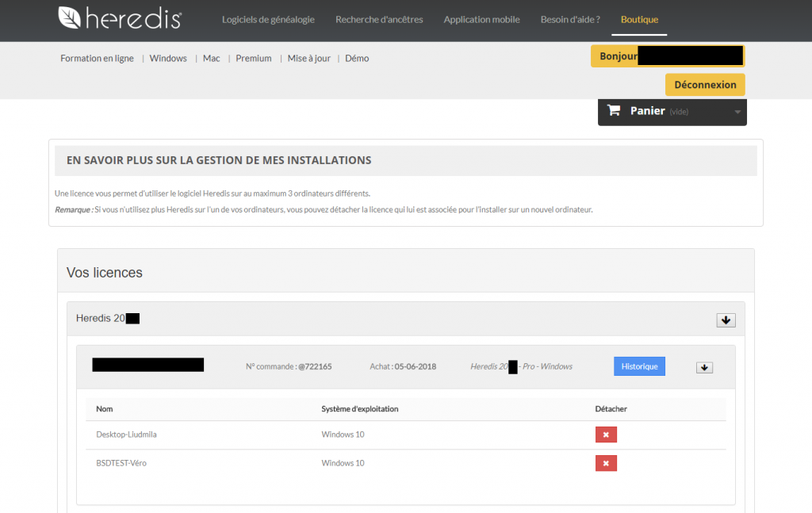812x513 pixels.
Task: Open the Panier (vide) dropdown
Action: click(736, 110)
